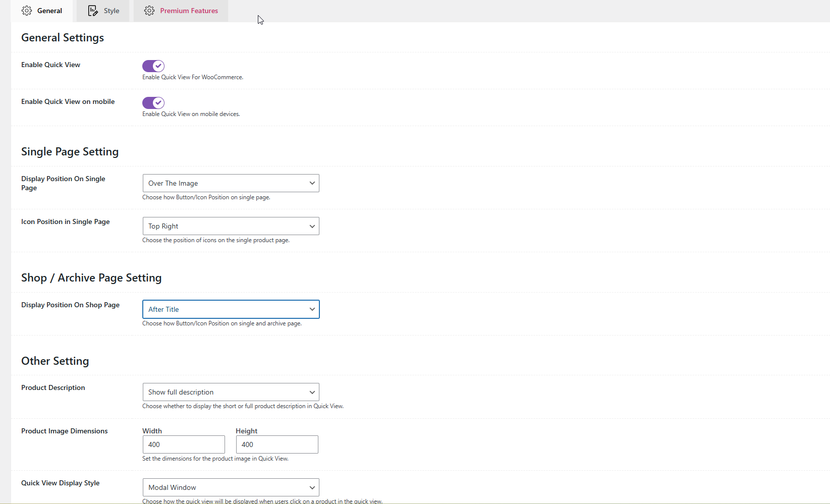830x504 pixels.
Task: Open the Display Position On Shop Page dropdown
Action: coord(230,309)
